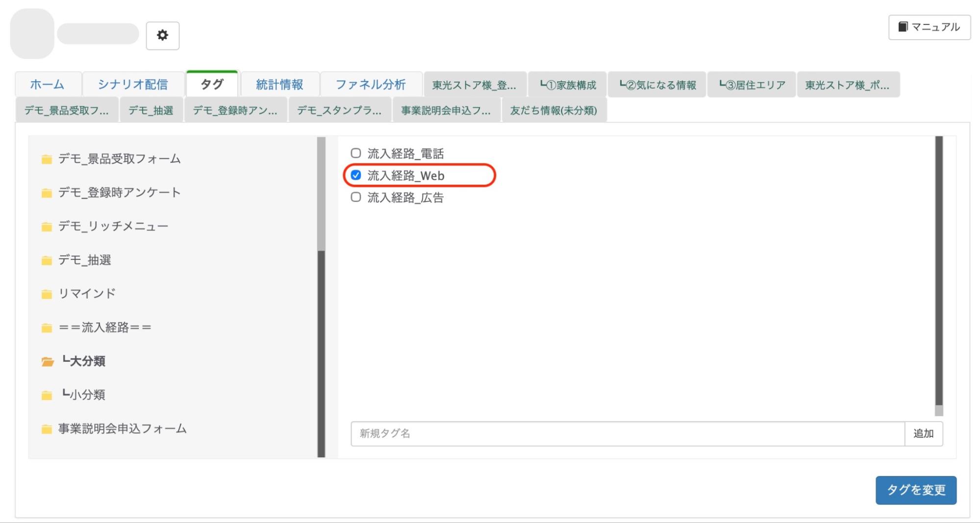Expand the ==流入経路== folder

click(103, 327)
